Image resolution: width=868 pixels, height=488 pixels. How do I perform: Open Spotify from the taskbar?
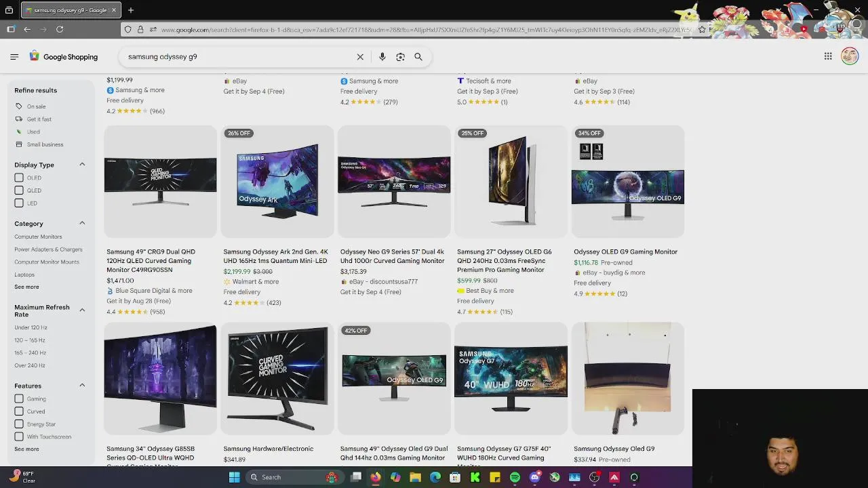coord(515,477)
